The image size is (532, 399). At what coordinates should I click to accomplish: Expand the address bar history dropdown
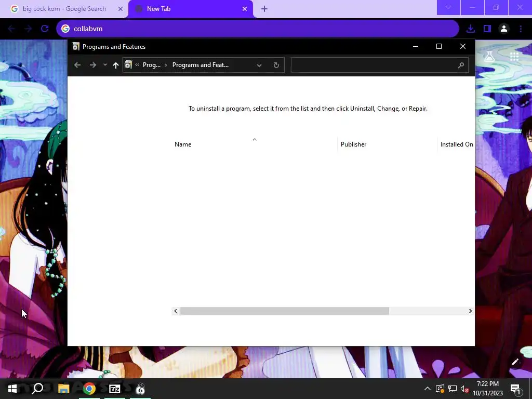[x=259, y=65]
